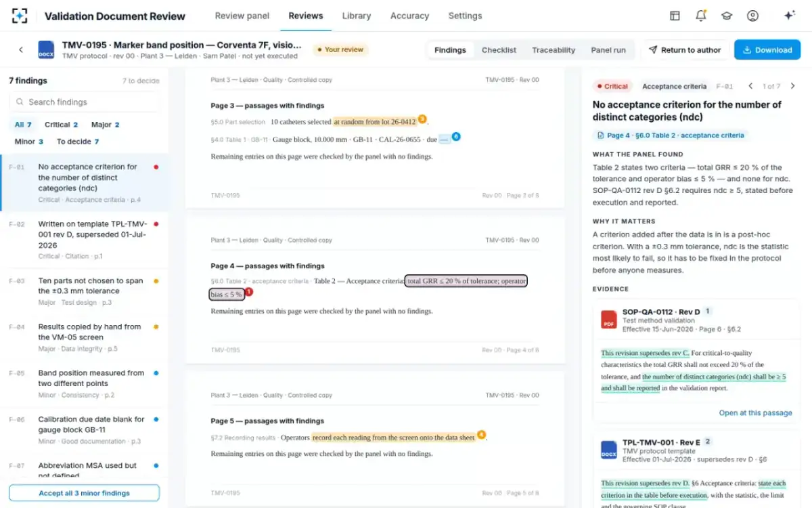
Task: Open the Settings tab
Action: pos(466,16)
